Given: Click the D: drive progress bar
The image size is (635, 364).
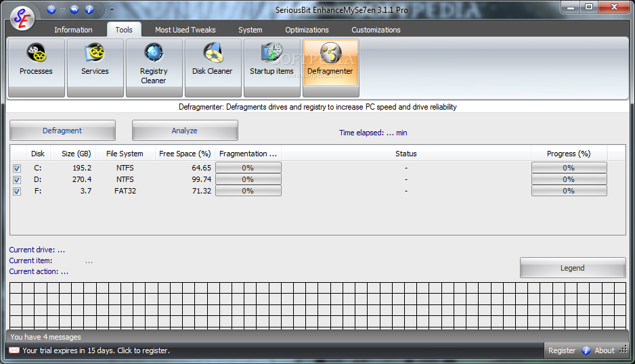Looking at the screenshot, I should (569, 179).
